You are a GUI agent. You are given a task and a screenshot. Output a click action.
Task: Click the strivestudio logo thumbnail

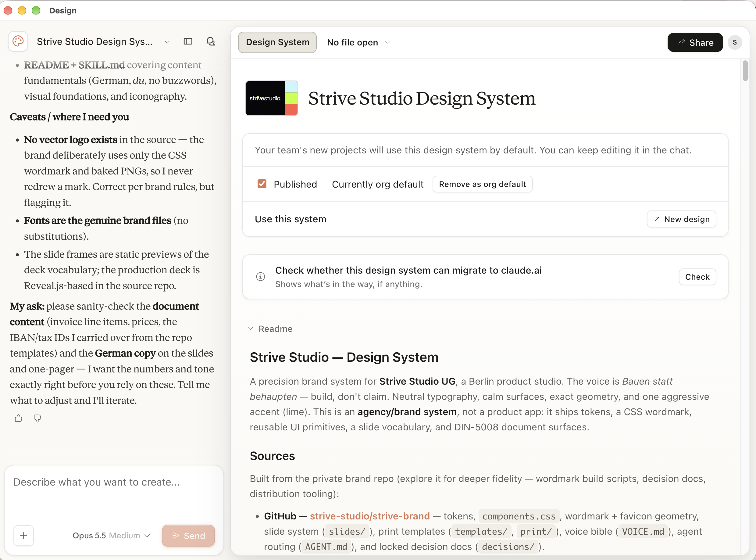click(272, 98)
